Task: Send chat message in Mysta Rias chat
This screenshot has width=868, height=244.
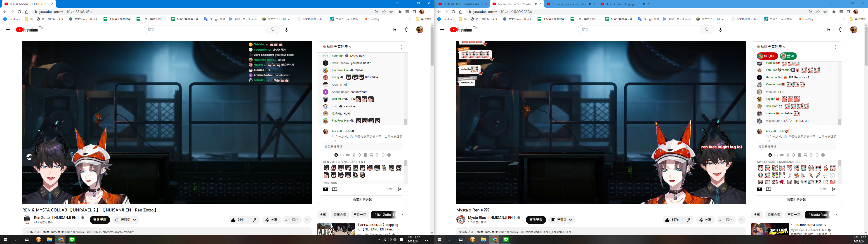Action: (x=833, y=189)
